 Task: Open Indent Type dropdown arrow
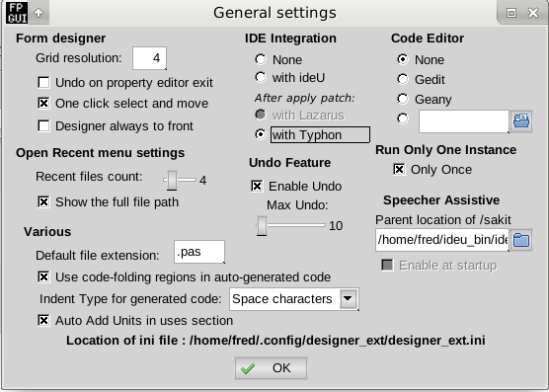[348, 298]
